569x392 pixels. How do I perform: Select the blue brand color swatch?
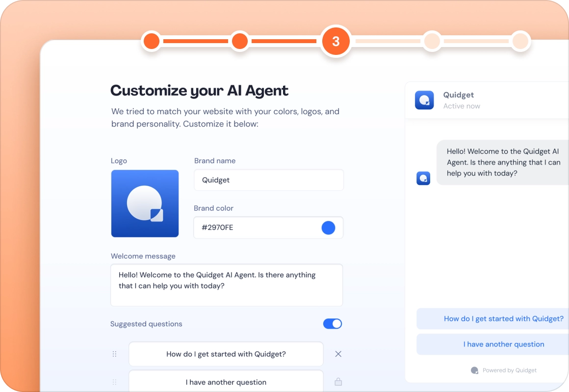[x=328, y=227]
